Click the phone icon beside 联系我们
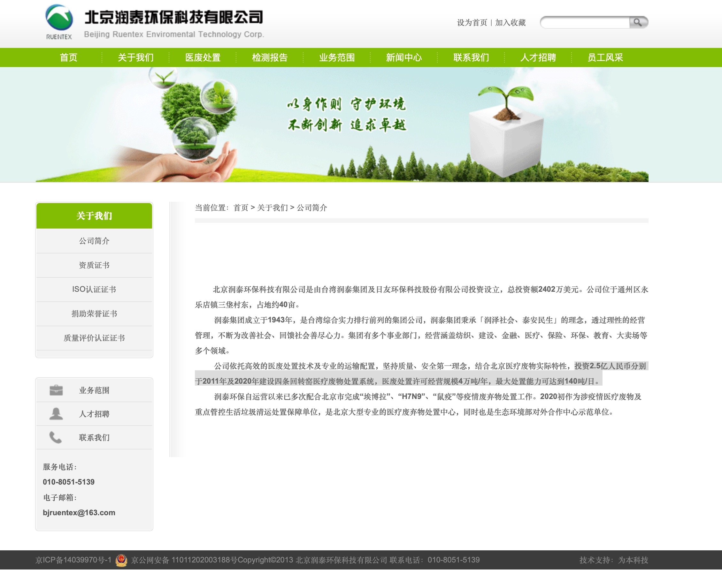The height and width of the screenshot is (588, 722). tap(56, 438)
